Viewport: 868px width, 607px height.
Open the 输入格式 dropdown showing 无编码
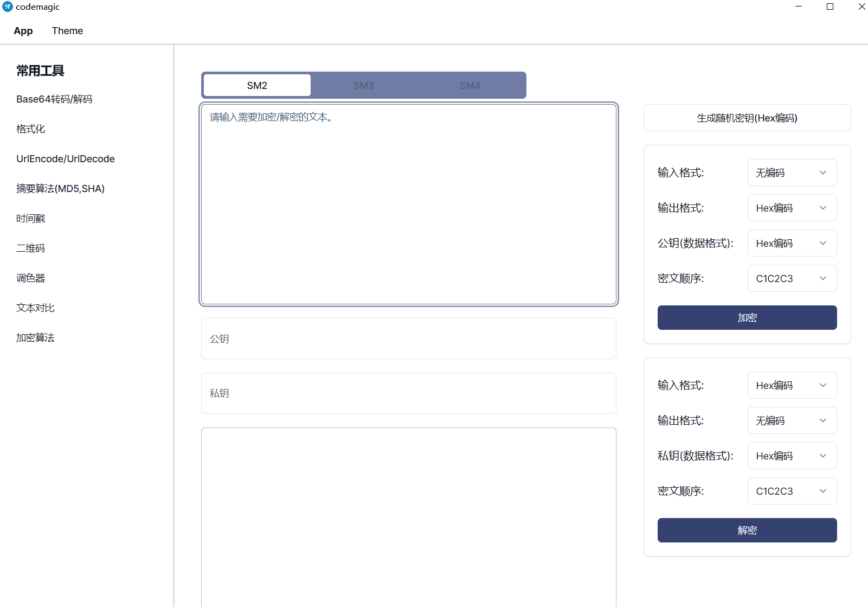(792, 172)
